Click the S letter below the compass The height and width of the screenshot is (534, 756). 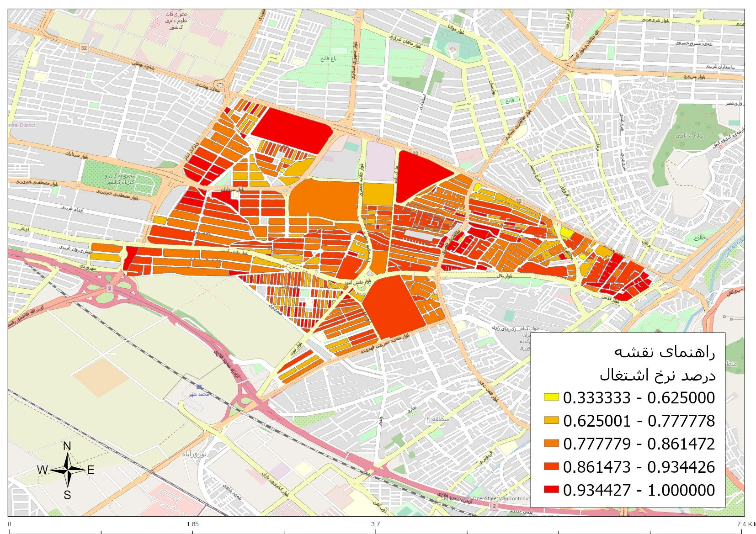[67, 495]
